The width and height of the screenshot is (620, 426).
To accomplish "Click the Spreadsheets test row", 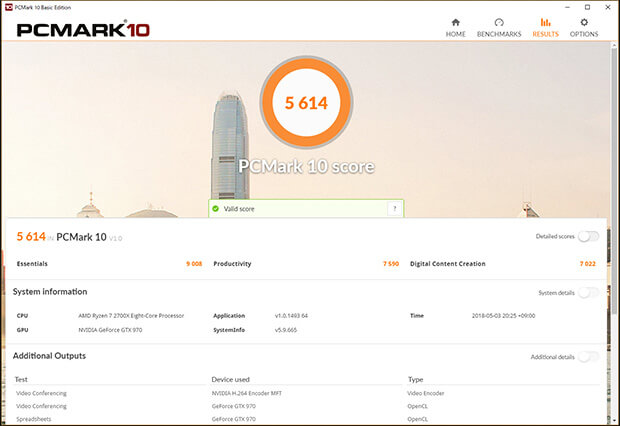I will tap(34, 419).
